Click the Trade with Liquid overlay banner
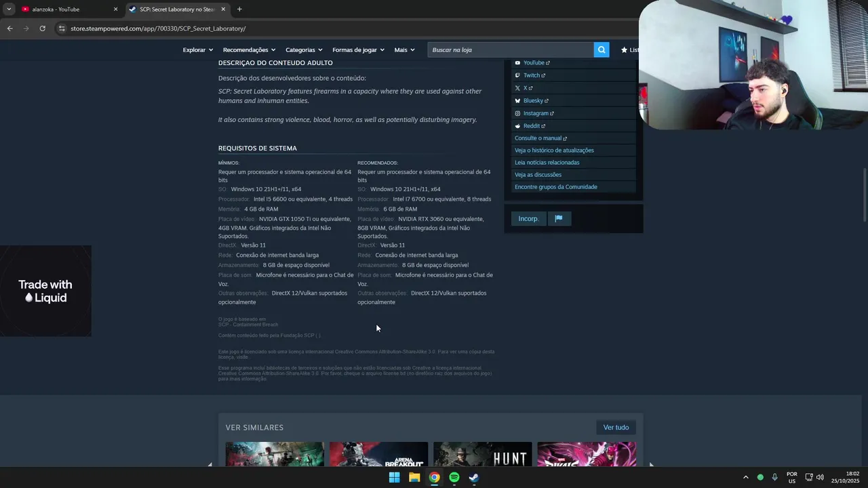The image size is (868, 488). [45, 291]
